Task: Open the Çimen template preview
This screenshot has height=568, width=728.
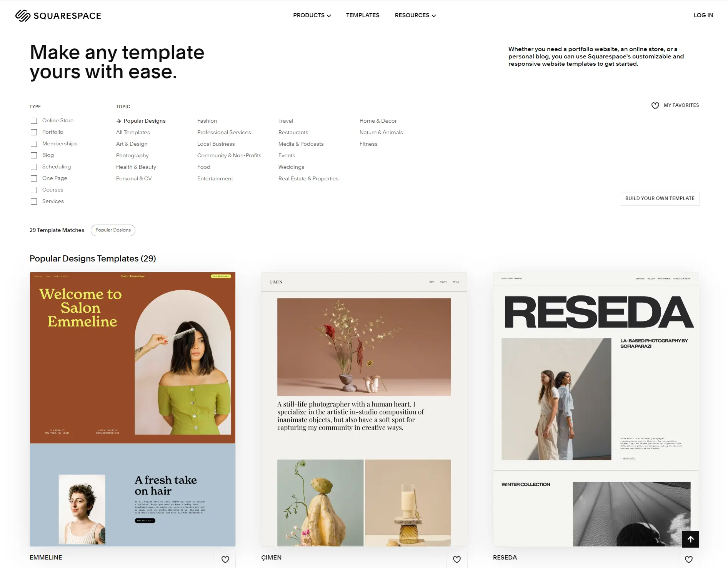Action: pos(364,409)
